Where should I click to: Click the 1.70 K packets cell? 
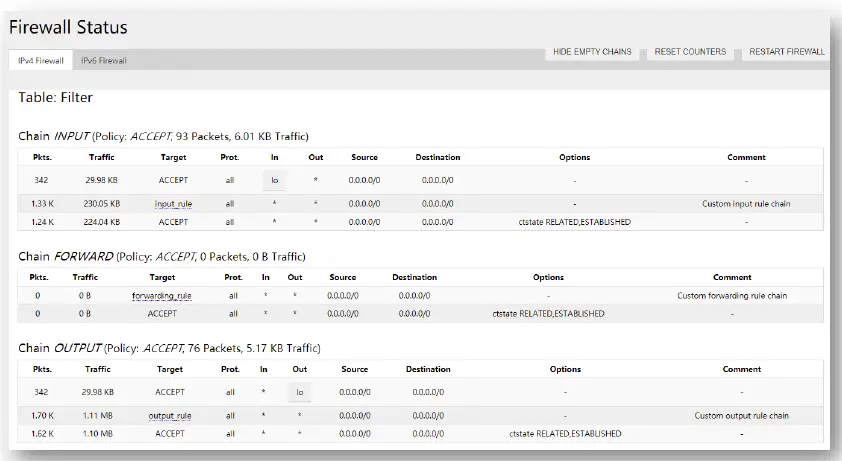point(42,415)
